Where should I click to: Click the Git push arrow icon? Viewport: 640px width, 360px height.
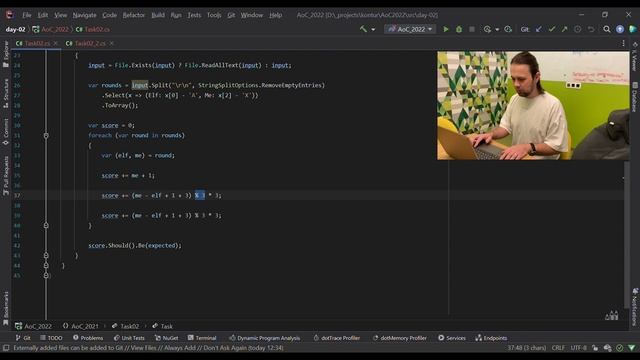[564, 29]
